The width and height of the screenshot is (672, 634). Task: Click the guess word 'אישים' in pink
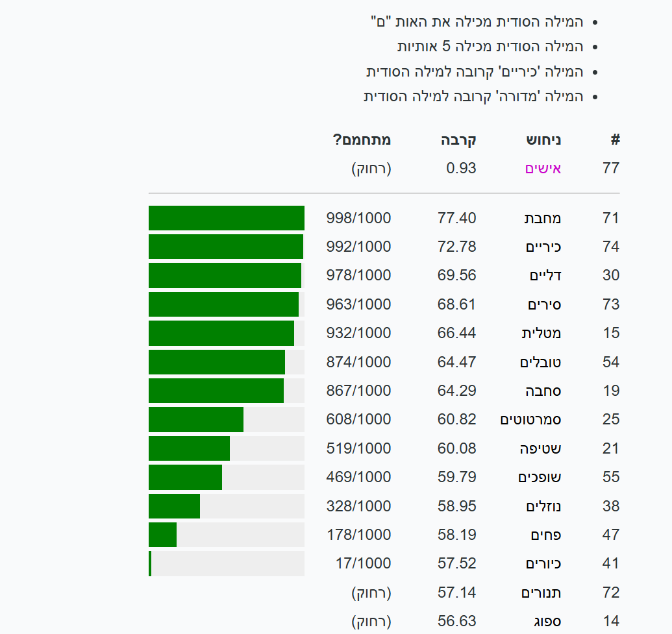point(543,169)
